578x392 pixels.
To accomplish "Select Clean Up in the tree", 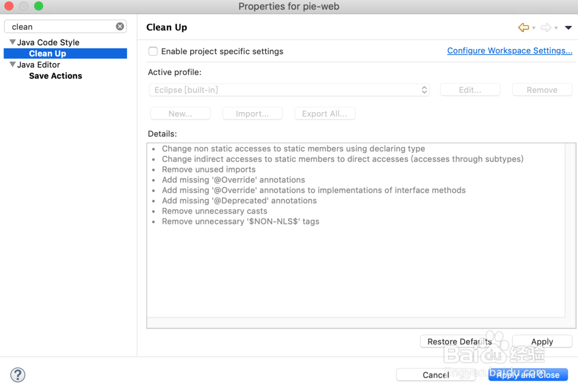I will click(47, 54).
